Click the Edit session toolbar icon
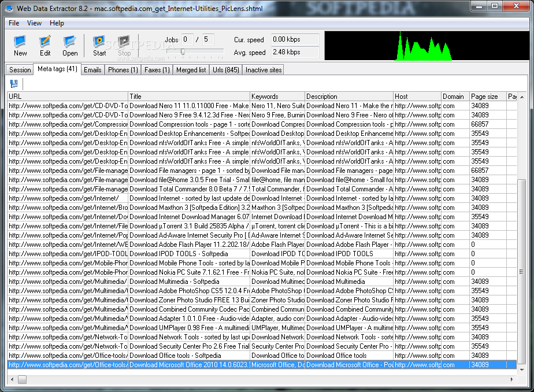This screenshot has width=534, height=392. [x=44, y=41]
